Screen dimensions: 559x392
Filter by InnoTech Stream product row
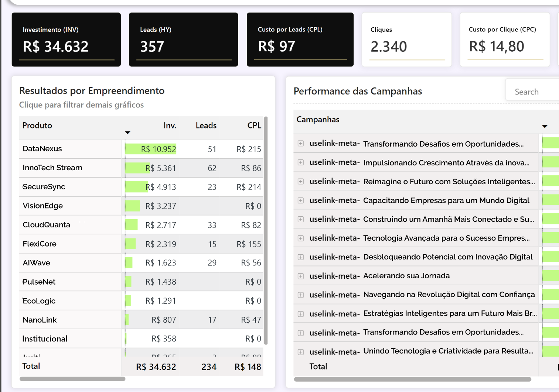coord(52,168)
